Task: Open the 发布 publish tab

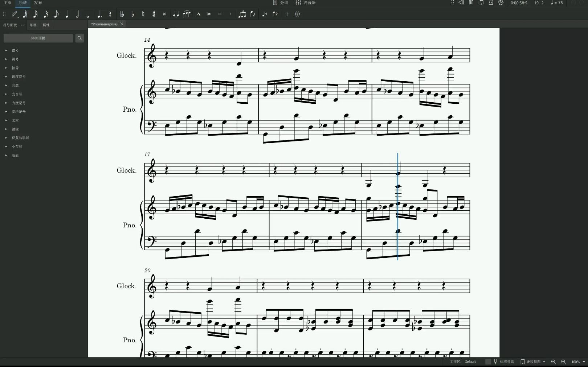Action: click(38, 3)
